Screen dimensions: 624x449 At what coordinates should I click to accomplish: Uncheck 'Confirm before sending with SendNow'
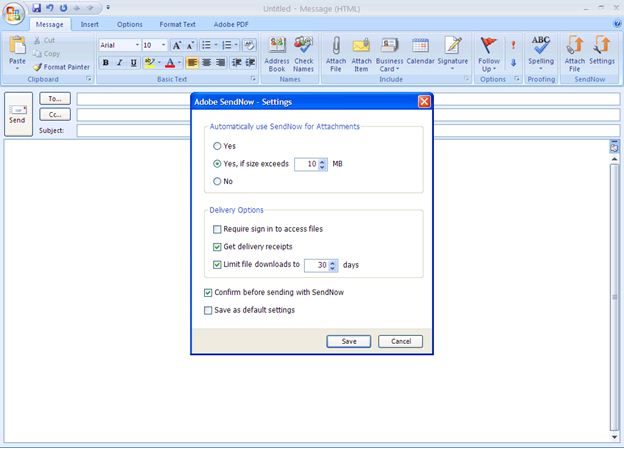[208, 293]
